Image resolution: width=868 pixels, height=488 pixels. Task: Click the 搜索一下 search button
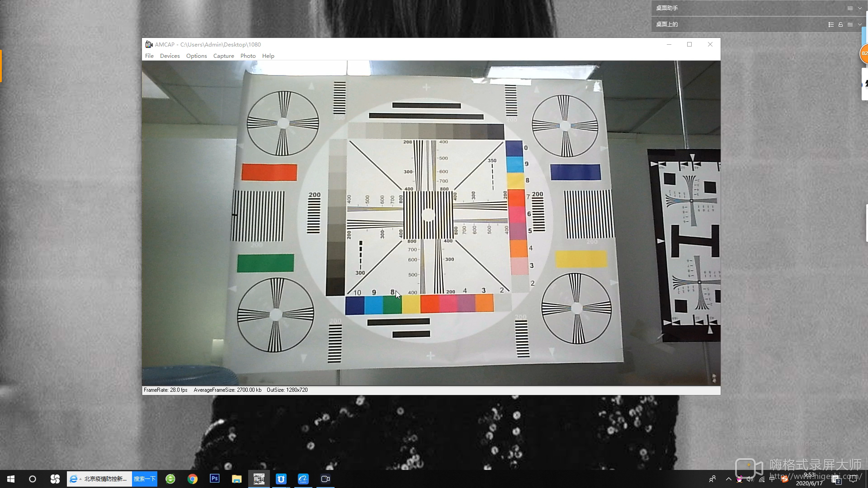coord(145,479)
